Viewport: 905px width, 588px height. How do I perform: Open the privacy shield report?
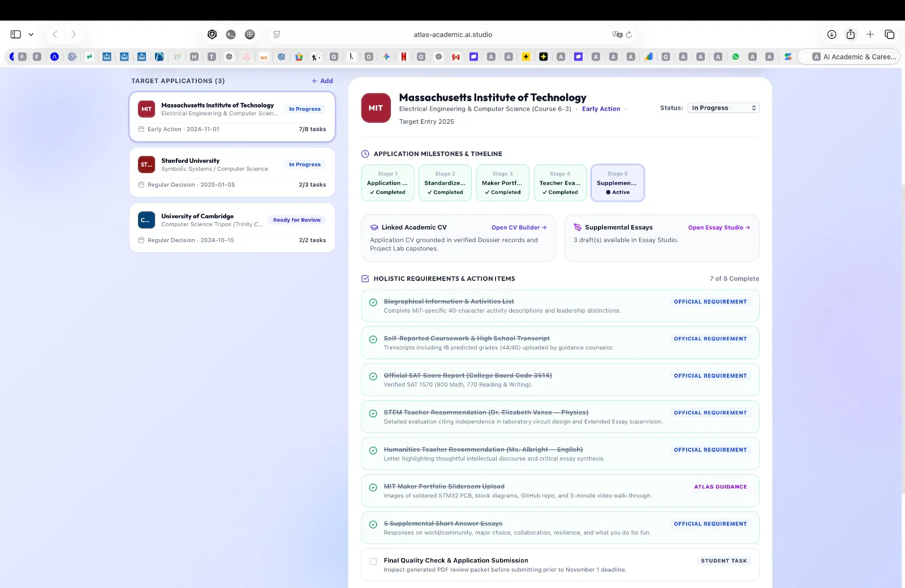click(x=212, y=34)
